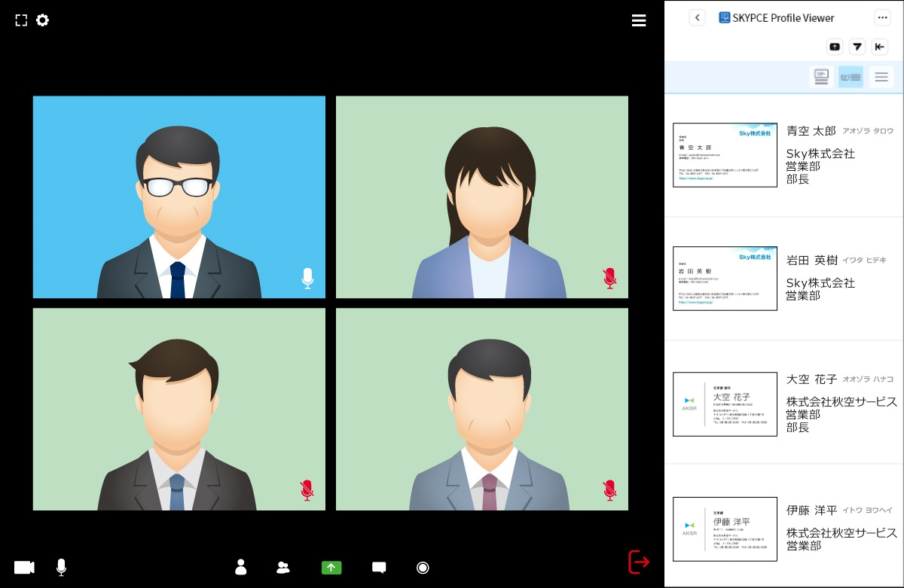Switch to large card view

click(x=821, y=77)
